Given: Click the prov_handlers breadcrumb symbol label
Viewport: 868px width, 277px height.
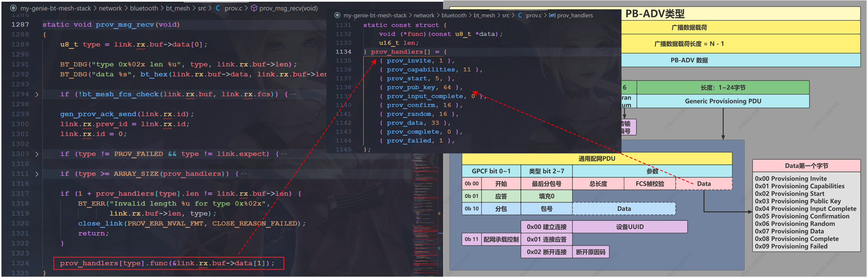Looking at the screenshot, I should 575,15.
